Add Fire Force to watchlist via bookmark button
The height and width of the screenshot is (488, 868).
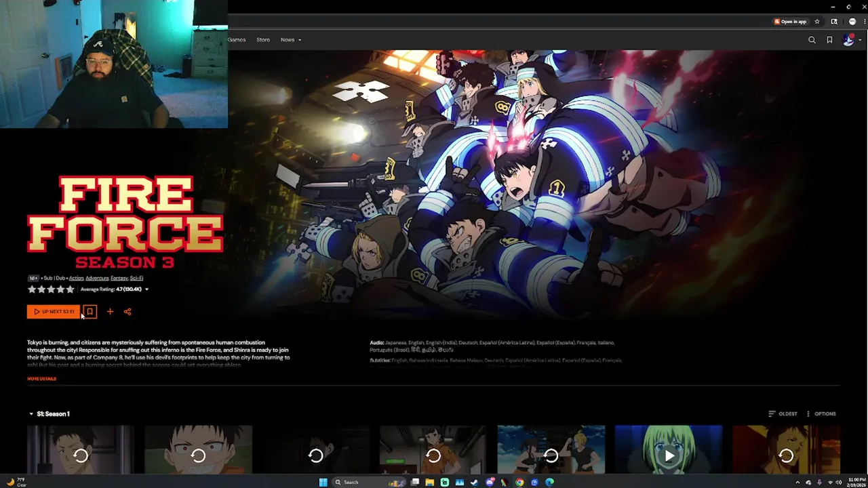(90, 312)
